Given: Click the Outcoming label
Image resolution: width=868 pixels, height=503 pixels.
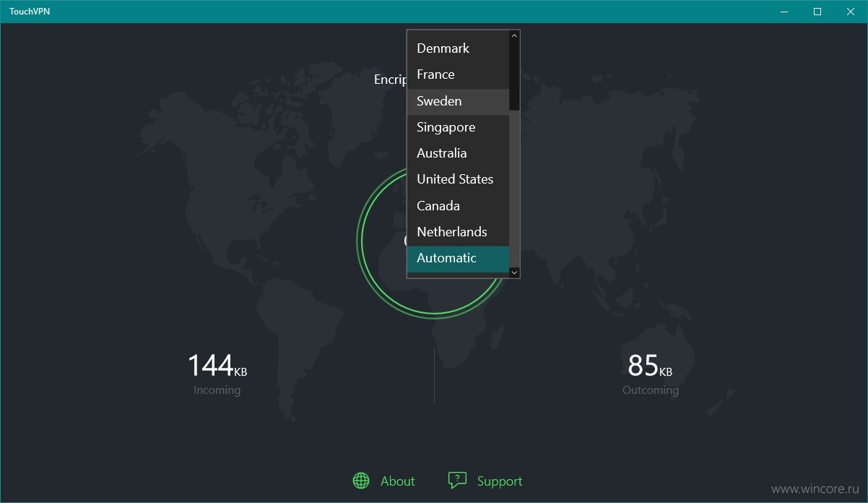Looking at the screenshot, I should click(x=651, y=390).
